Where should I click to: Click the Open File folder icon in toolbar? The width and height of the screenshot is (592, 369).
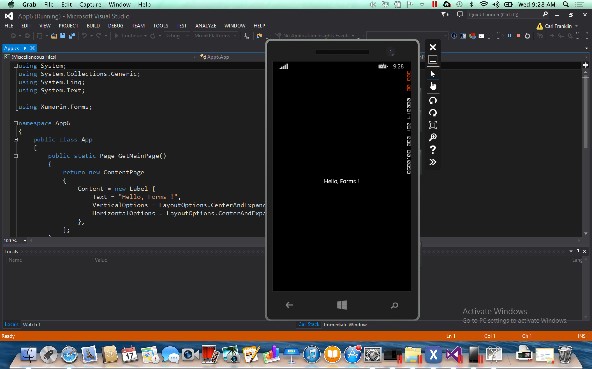point(54,36)
